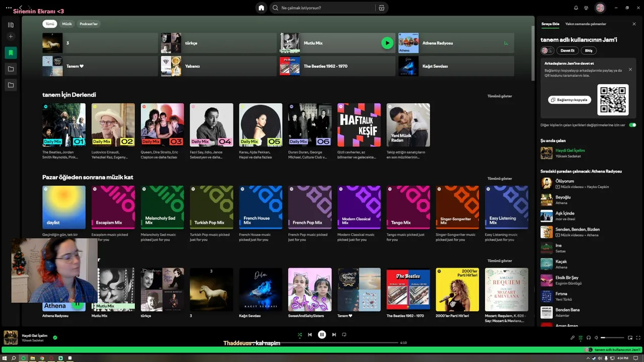Open lyrics microphone icon in player bar
Viewport: 644px width, 362px height.
tap(573, 338)
